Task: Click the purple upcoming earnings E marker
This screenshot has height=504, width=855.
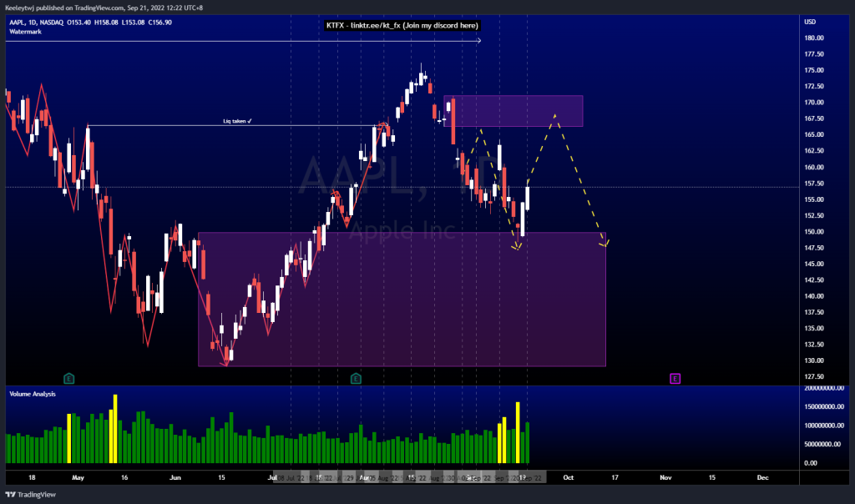Action: click(675, 378)
